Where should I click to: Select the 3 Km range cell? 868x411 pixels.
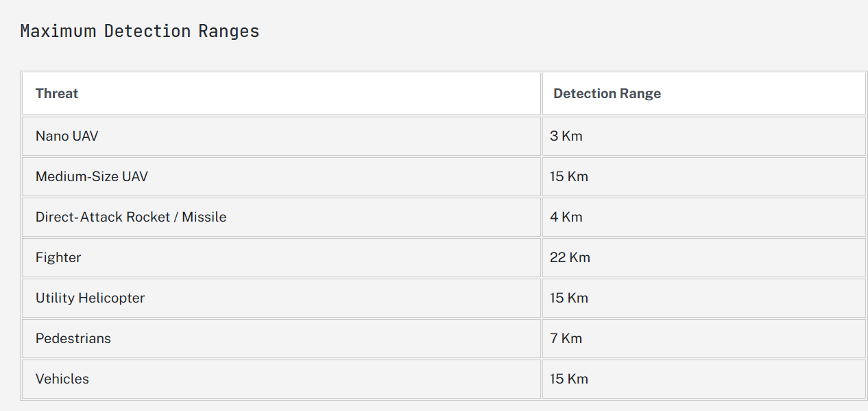[704, 136]
